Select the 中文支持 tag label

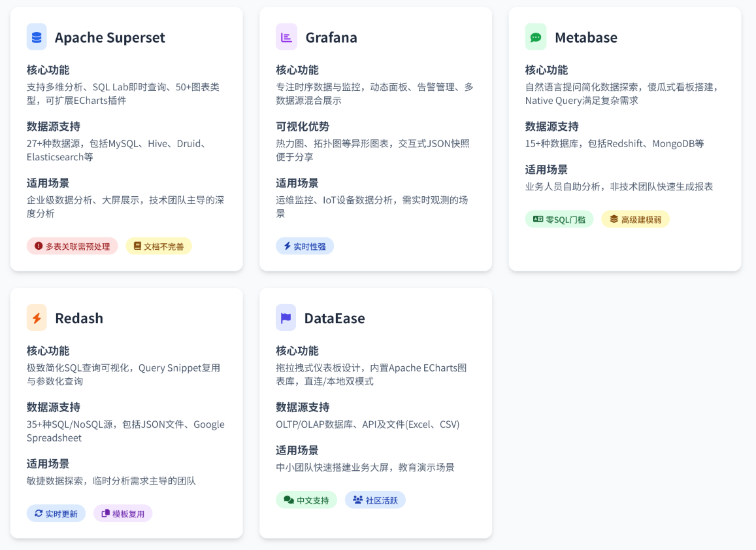(313, 500)
